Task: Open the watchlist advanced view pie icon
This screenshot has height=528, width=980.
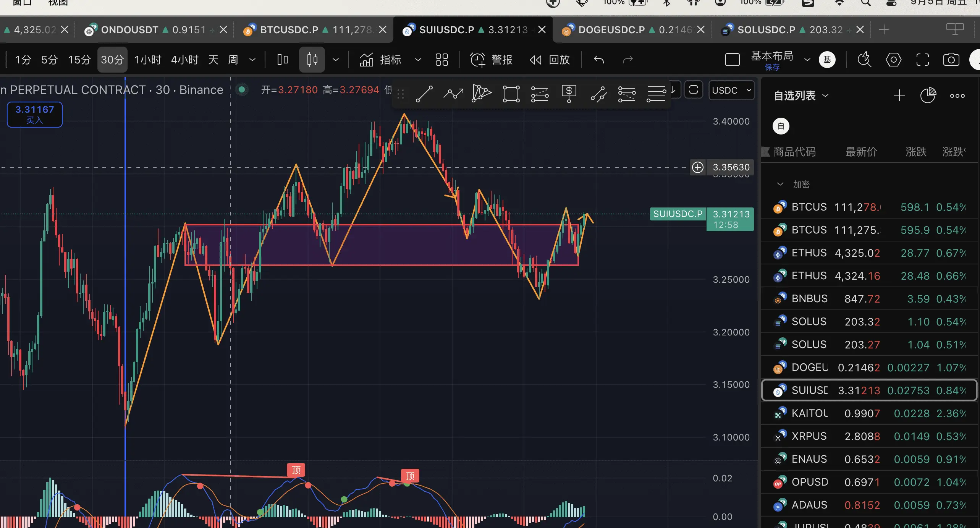Action: (x=928, y=96)
